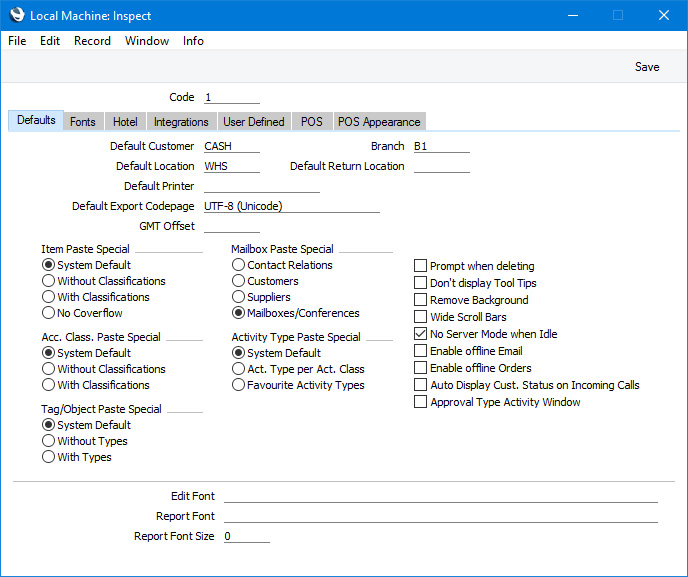Screen dimensions: 688x577
Task: Click the Default Printer input field
Action: pos(262,186)
